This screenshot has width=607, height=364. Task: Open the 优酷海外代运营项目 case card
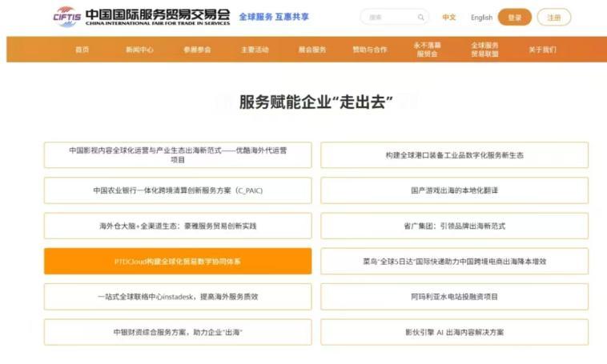tap(178, 155)
